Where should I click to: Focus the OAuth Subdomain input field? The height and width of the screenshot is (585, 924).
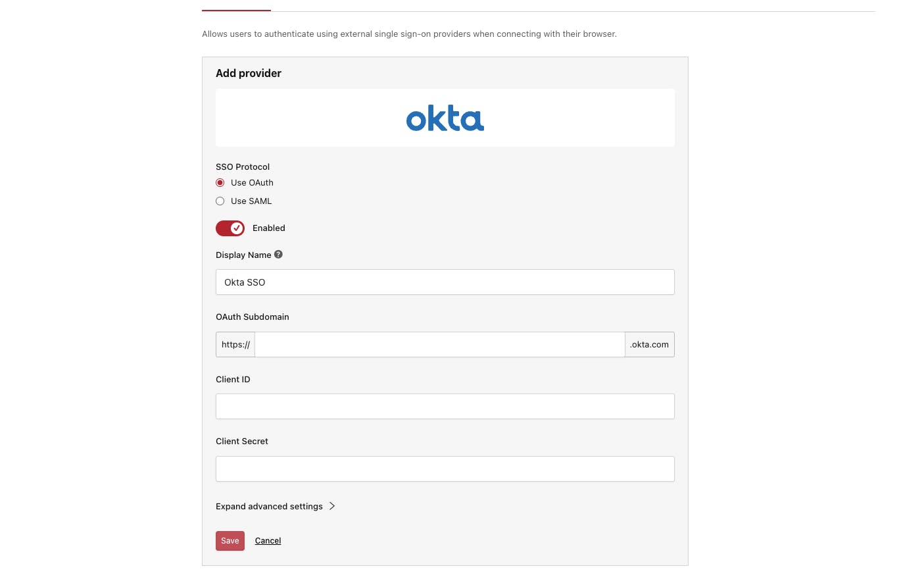[x=439, y=345]
